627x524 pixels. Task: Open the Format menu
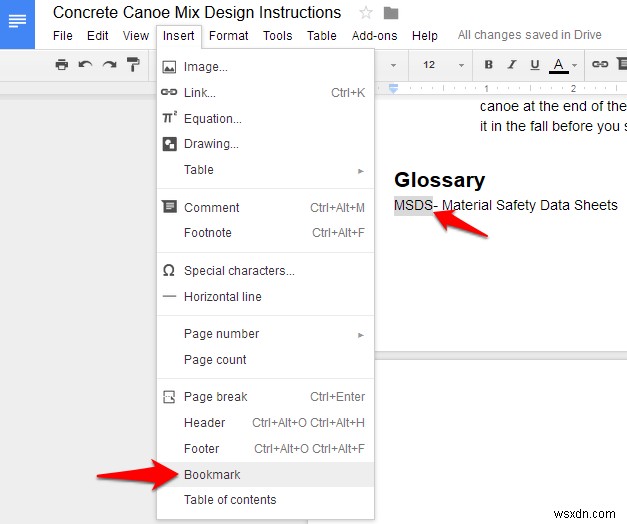coord(228,36)
